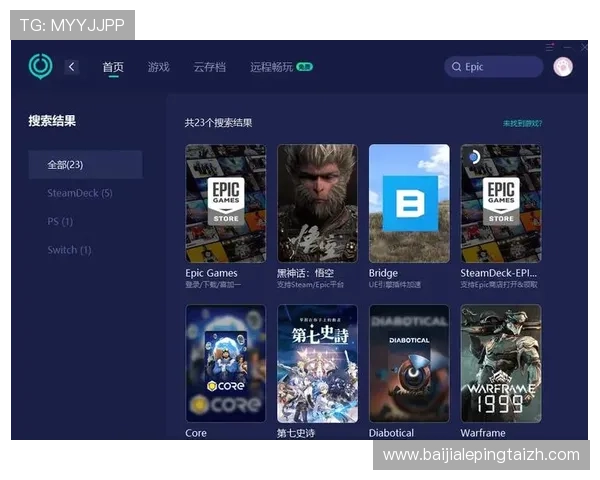600x480 pixels.
Task: Open the 远程畅玩 tab
Action: tap(272, 67)
